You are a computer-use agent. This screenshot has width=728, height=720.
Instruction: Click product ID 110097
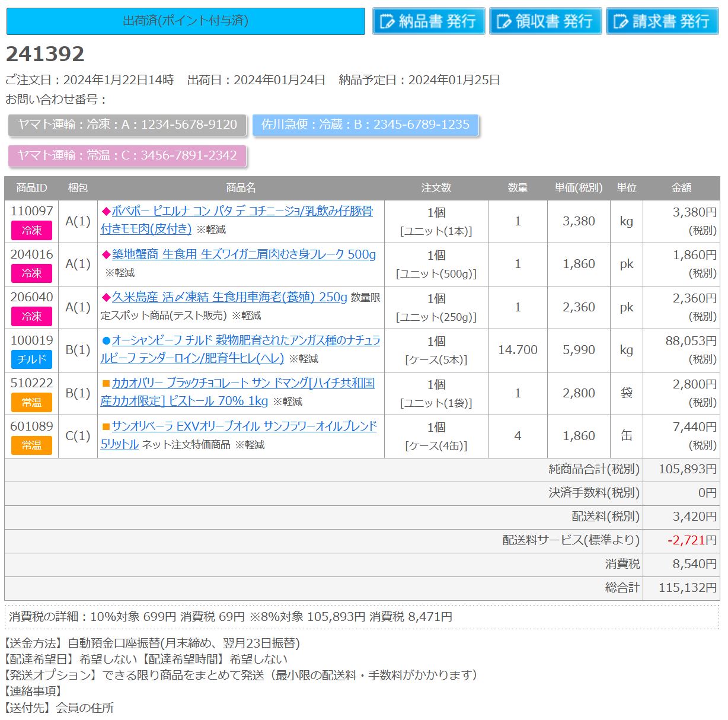coord(31,211)
